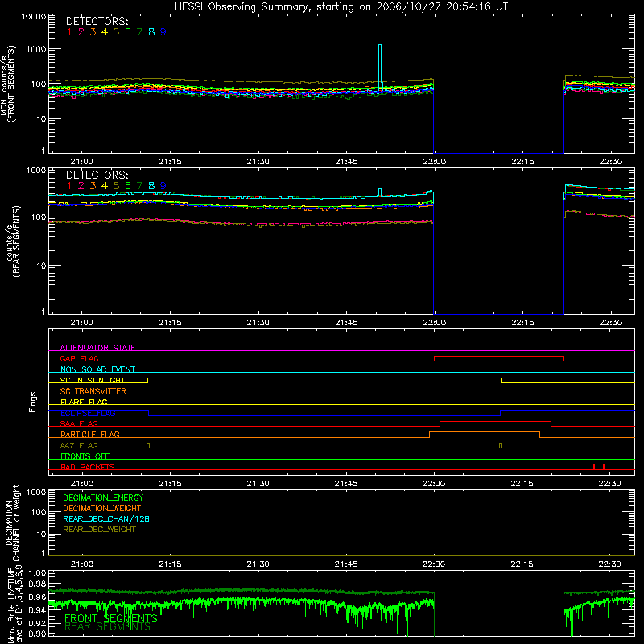Select pink detector 2 in front segments legend
Screen dimensions: 644x644
(81, 32)
